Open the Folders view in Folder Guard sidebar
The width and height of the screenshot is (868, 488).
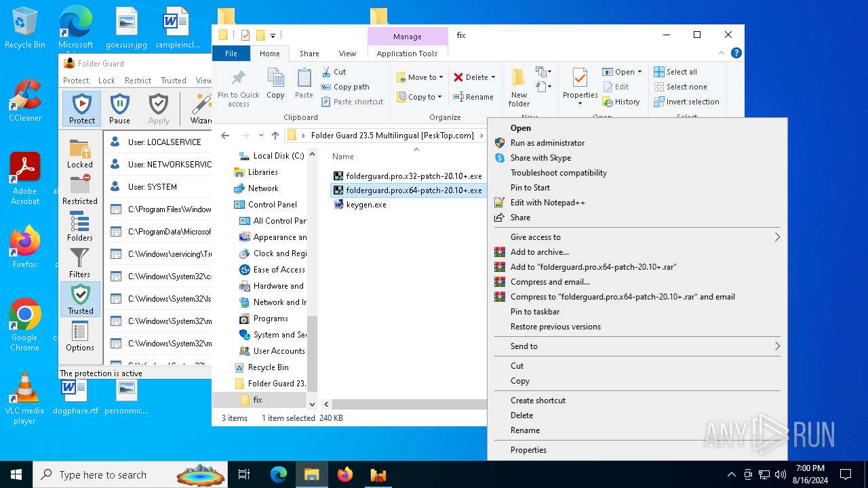point(80,226)
